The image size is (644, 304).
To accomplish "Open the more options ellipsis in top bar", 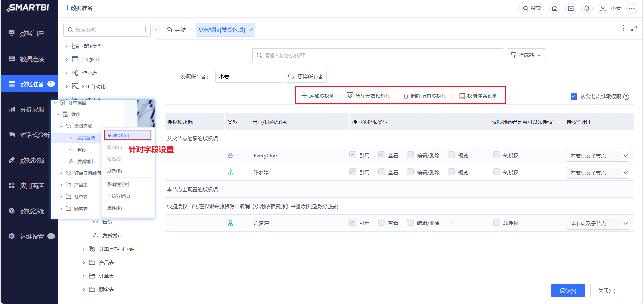I will (x=632, y=8).
